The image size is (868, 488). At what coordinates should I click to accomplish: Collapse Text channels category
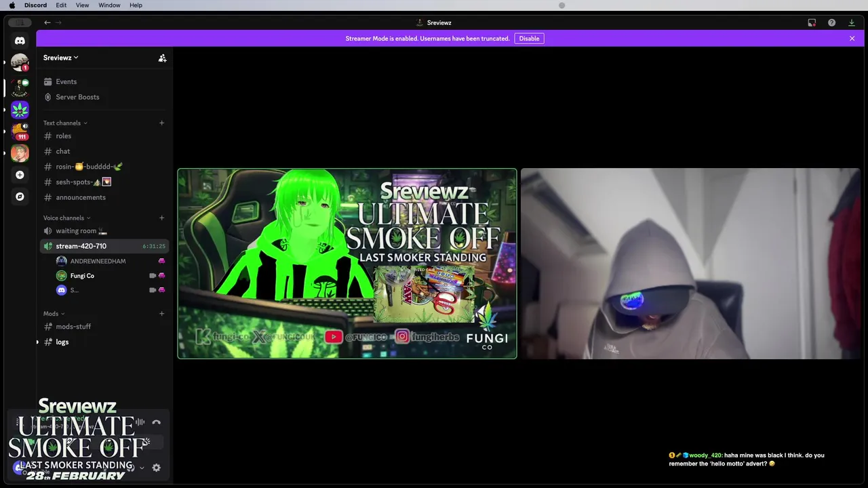pos(65,123)
